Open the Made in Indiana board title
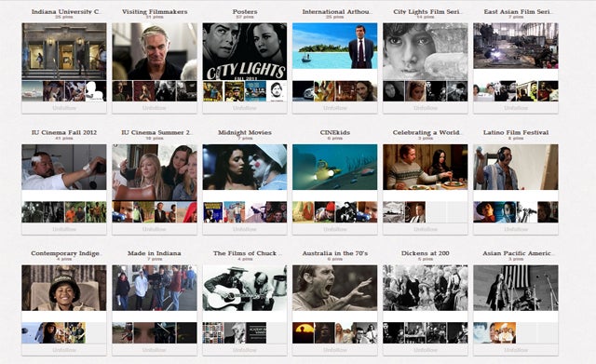The image size is (596, 364). 155,253
